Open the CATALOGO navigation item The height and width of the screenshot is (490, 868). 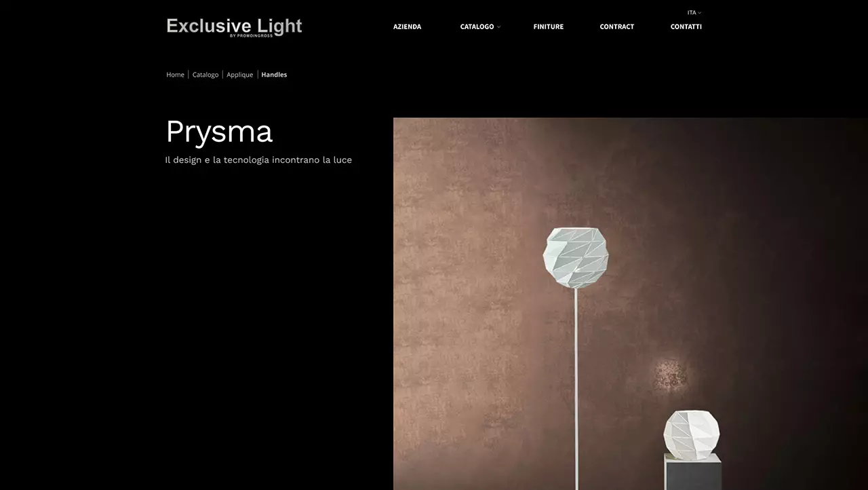(477, 26)
